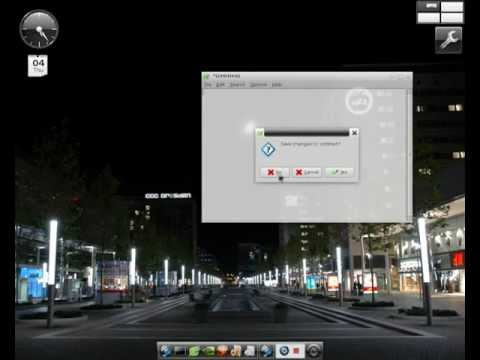Click the dark round power icon in dock

pos(313,351)
